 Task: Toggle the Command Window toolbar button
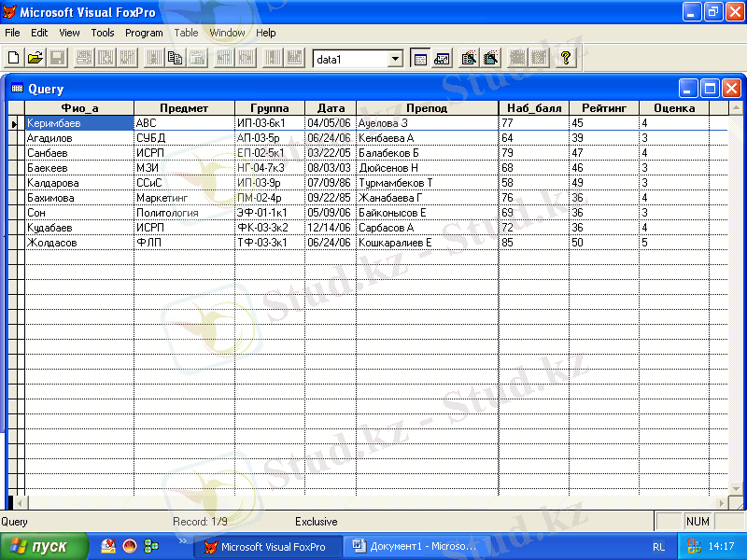point(420,58)
